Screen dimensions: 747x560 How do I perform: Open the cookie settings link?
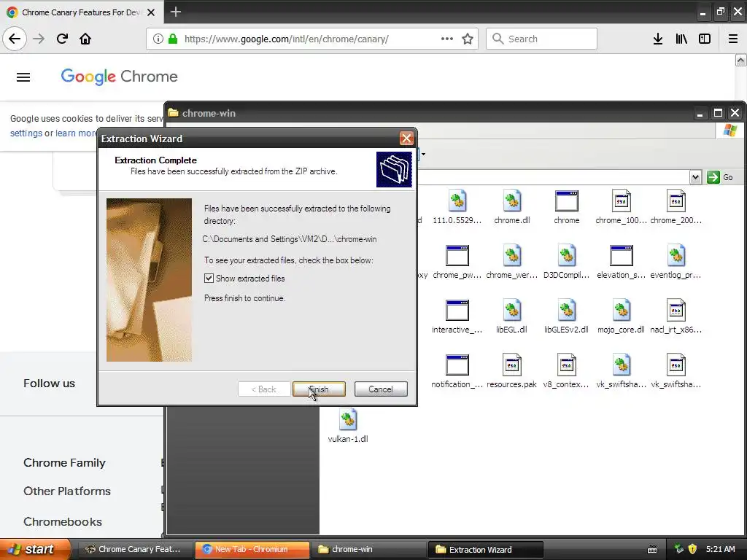pyautogui.click(x=26, y=133)
